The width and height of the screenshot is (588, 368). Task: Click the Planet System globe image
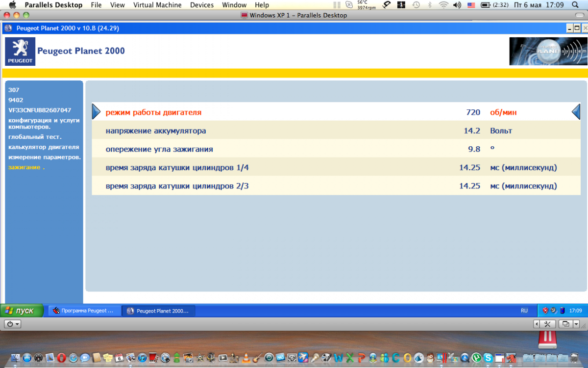547,51
